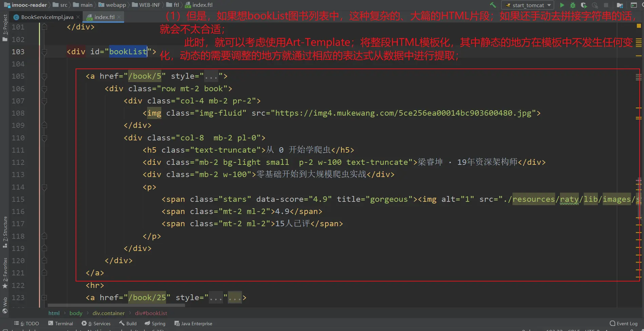Open the Terminal tool window
The height and width of the screenshot is (331, 644).
[60, 324]
